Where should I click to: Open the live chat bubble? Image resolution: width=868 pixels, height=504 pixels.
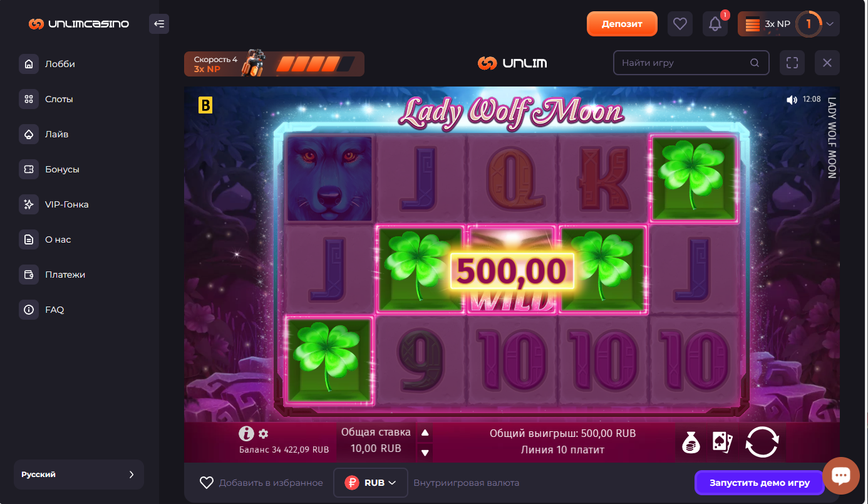click(841, 476)
